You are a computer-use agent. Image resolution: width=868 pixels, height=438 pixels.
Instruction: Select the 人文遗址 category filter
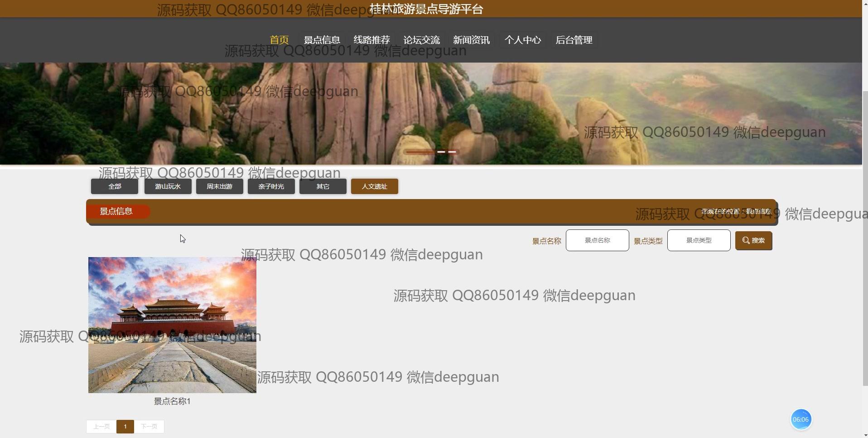pos(374,186)
